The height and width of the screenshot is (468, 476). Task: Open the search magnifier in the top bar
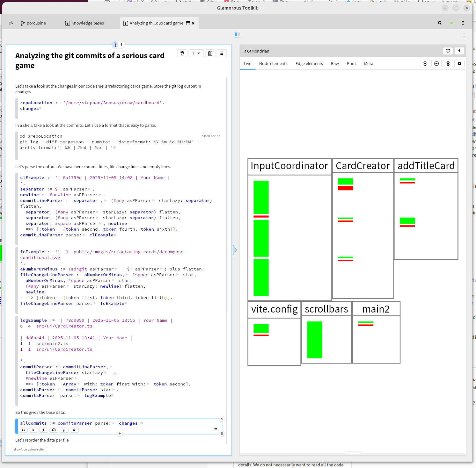(x=440, y=23)
